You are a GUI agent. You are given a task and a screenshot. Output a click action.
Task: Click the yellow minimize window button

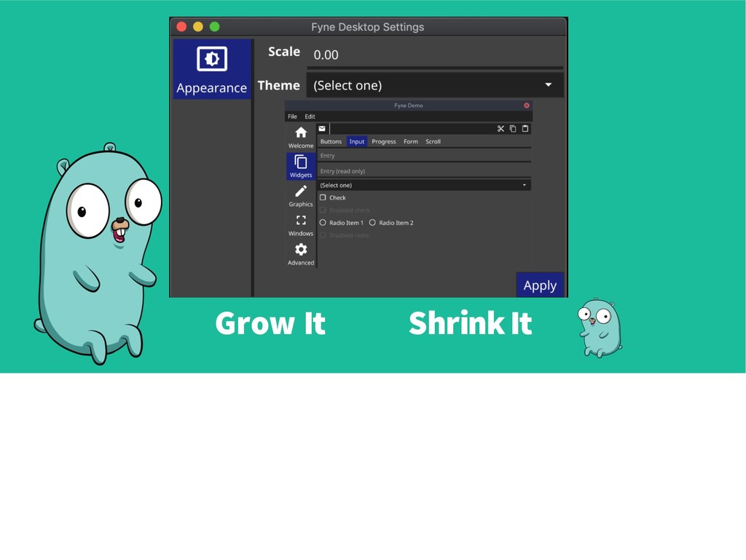198,27
